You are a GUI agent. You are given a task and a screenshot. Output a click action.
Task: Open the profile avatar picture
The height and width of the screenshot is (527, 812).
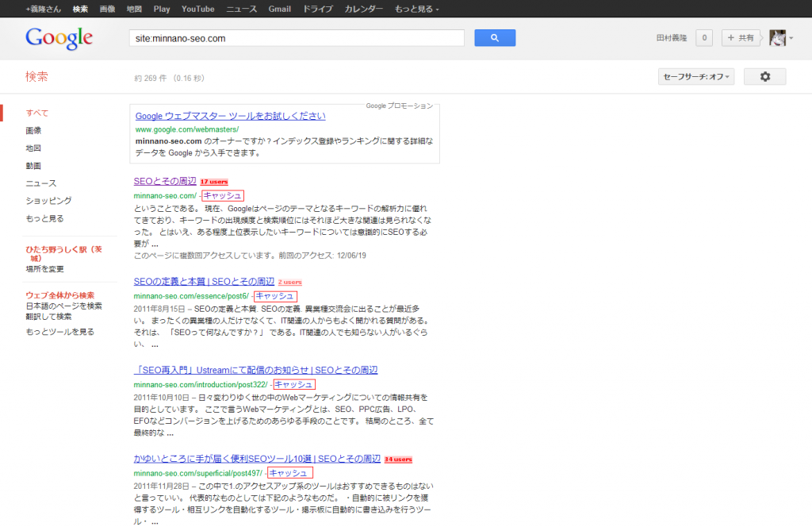[x=777, y=38]
